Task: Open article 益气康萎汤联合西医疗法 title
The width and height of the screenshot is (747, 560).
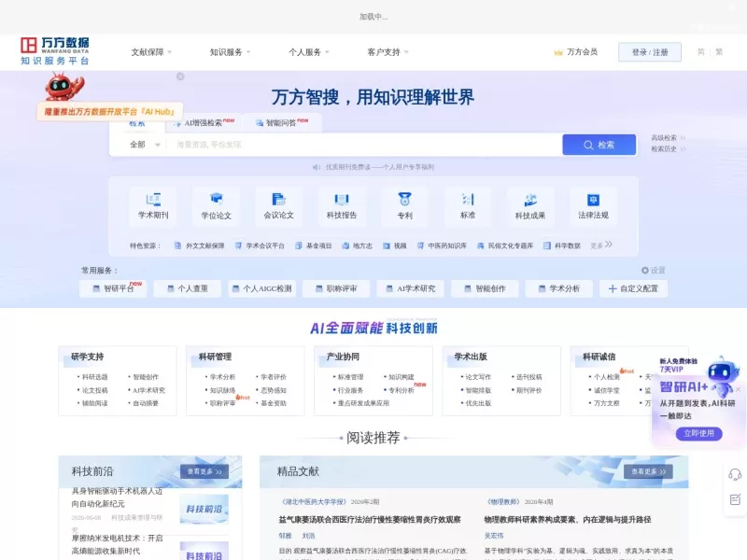Action: click(370, 520)
